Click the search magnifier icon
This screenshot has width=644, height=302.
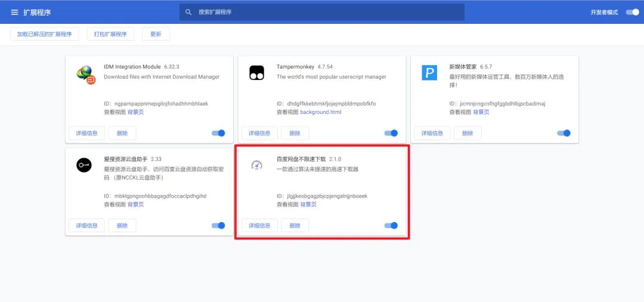click(188, 13)
